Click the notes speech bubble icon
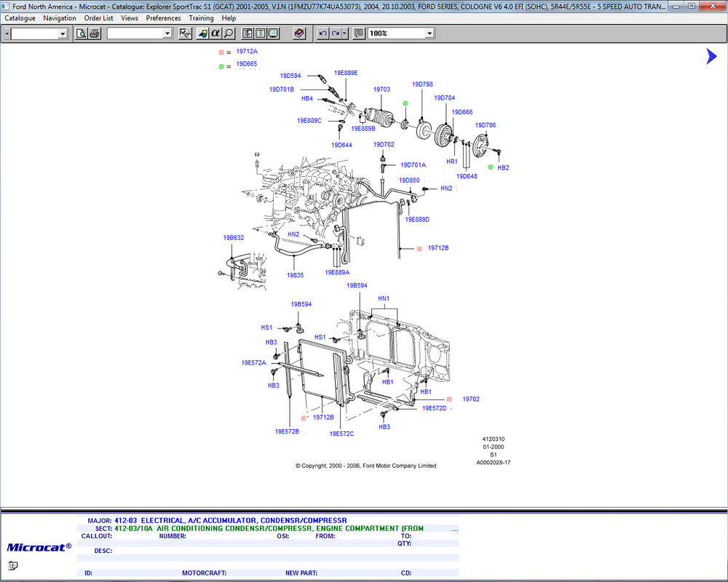 pyautogui.click(x=358, y=33)
